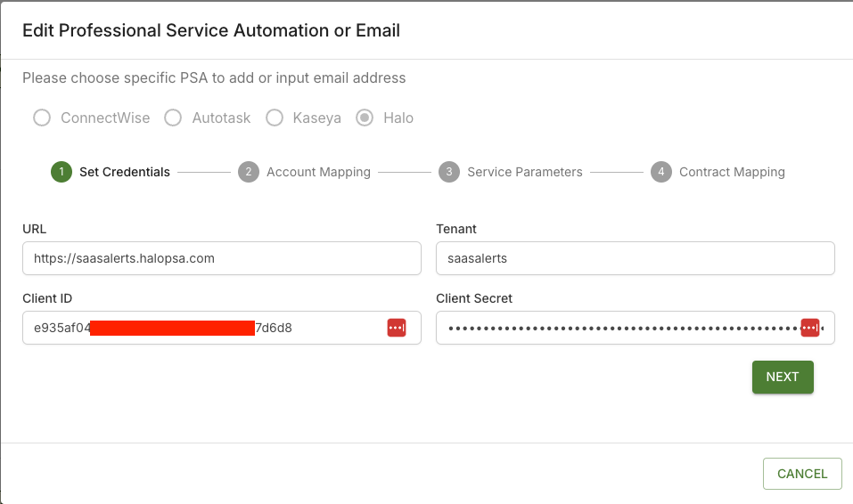Click the step 4 number circle
The image size is (853, 504).
[x=660, y=172]
